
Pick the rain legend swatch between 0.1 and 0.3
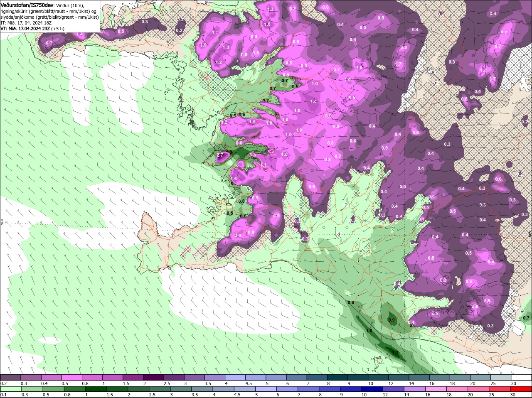tap(11, 389)
